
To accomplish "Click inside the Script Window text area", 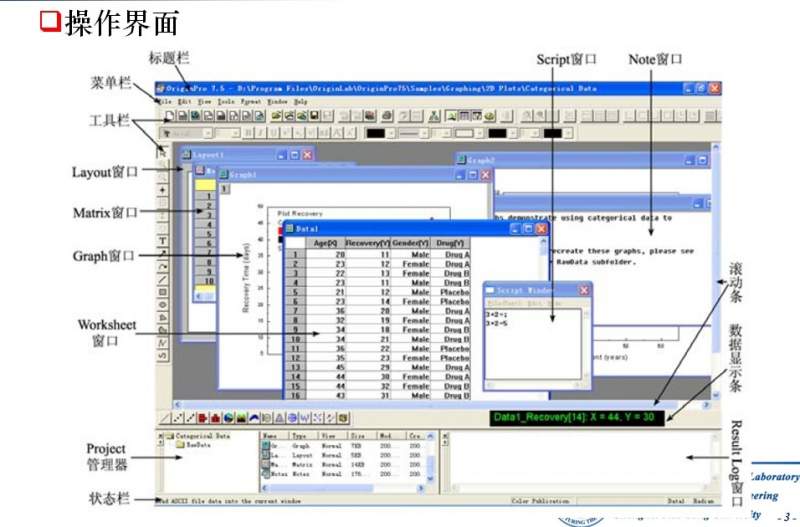I will pos(533,344).
